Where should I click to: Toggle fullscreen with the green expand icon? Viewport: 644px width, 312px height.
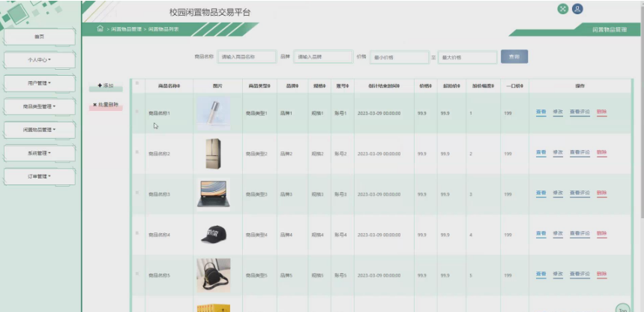tap(563, 9)
